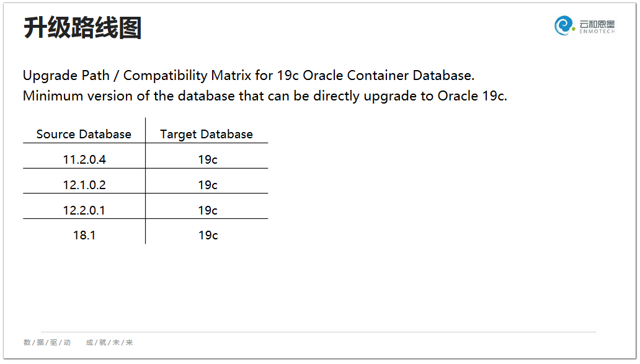Image resolution: width=640 pixels, height=364 pixels.
Task: Click the word Oracle 19c in second line
Action: coord(472,96)
